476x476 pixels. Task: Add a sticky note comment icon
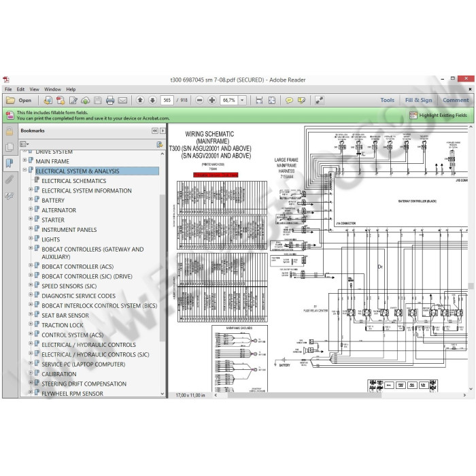click(289, 100)
